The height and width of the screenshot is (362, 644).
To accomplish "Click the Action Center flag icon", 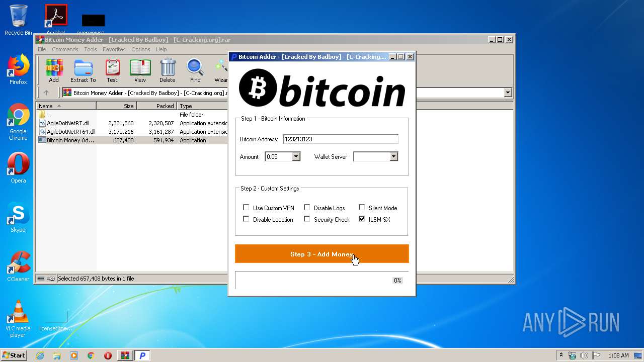I will point(595,355).
